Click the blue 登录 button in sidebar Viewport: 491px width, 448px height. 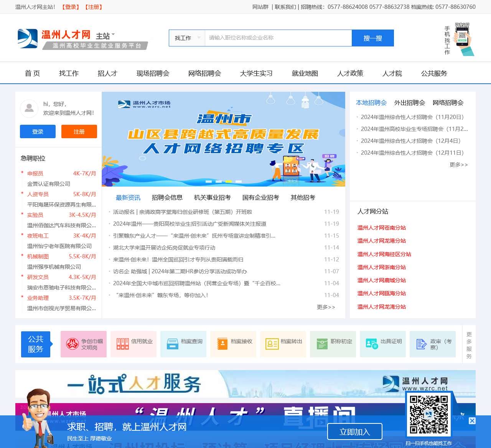pyautogui.click(x=38, y=131)
